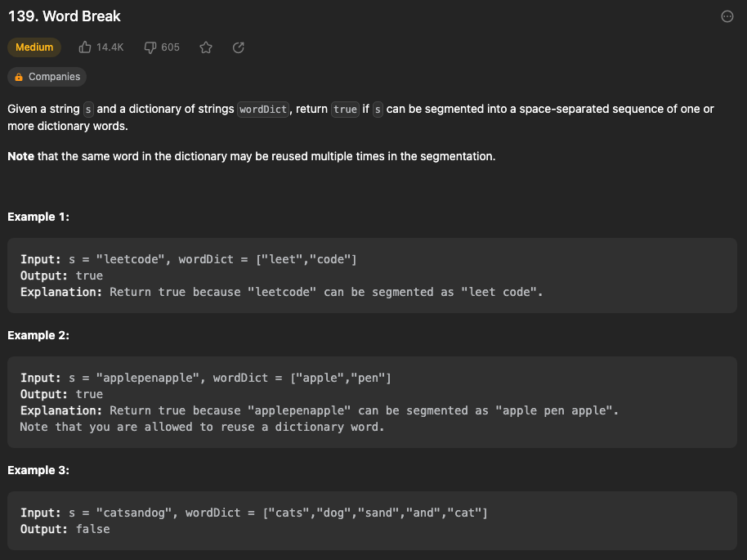The height and width of the screenshot is (560, 747).
Task: Click the problem title 139. Word Break
Action: coord(65,16)
